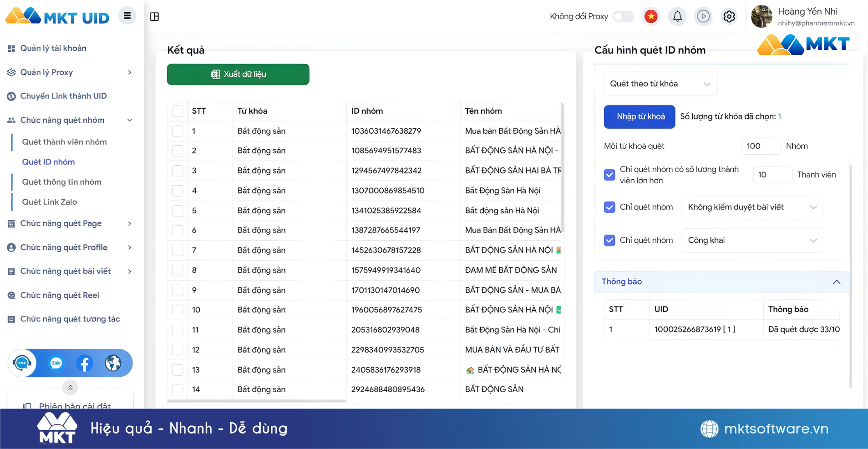Open the Zalo shortcut icon
The width and height of the screenshot is (868, 449).
(x=56, y=363)
